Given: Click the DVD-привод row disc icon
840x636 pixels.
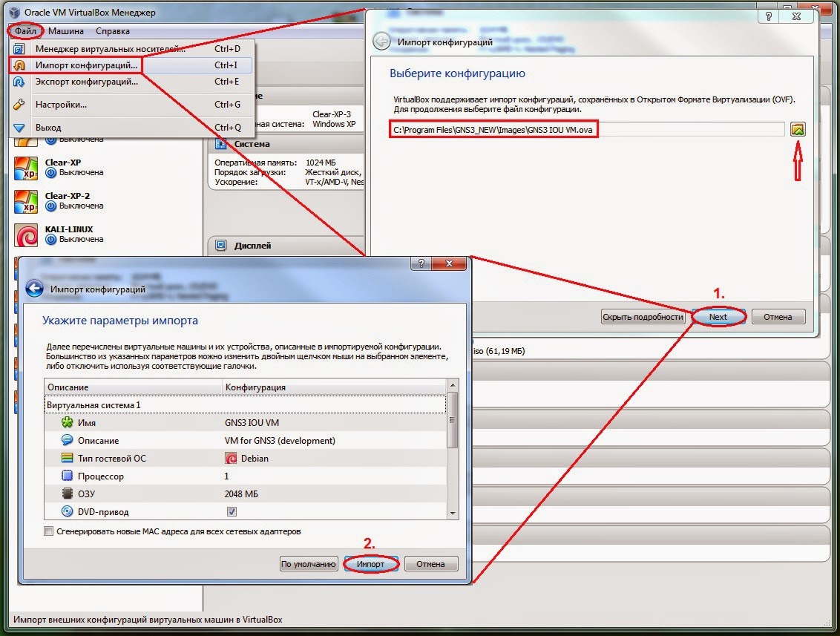Looking at the screenshot, I should pyautogui.click(x=67, y=511).
